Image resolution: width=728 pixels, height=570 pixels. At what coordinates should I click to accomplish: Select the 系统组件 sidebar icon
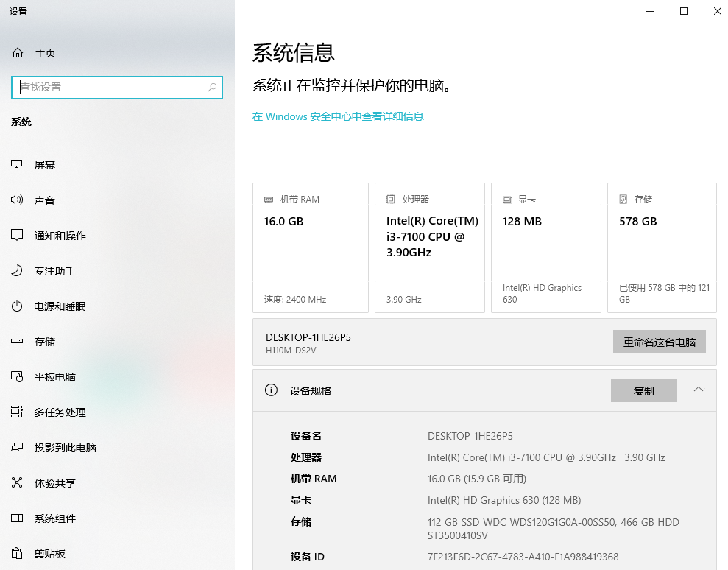pos(16,518)
